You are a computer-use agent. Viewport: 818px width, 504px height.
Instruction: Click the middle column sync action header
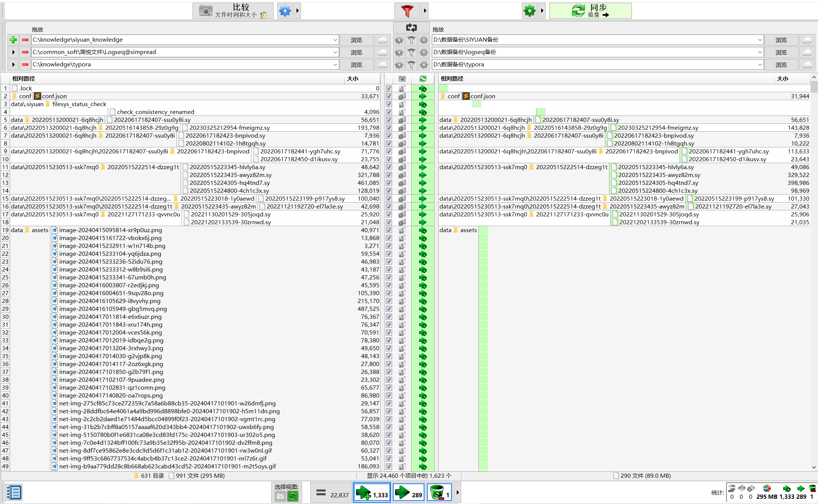[423, 79]
